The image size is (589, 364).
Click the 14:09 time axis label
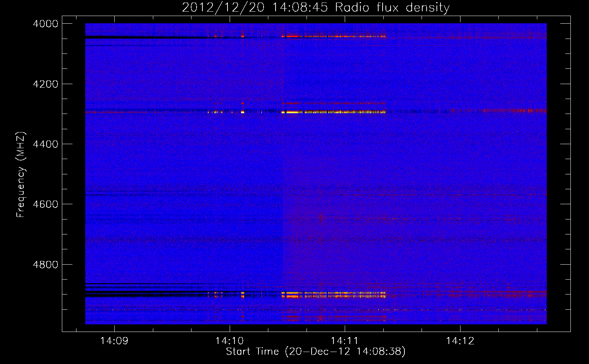[x=114, y=341]
